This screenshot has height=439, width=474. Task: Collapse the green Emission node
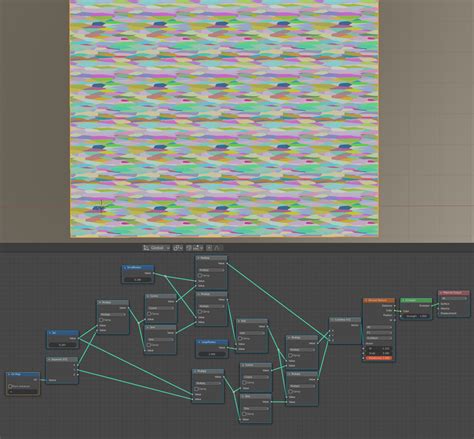tap(403, 300)
